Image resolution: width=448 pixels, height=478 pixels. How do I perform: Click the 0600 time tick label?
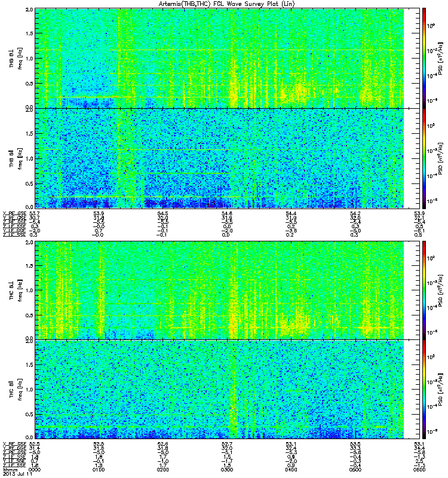(419, 470)
